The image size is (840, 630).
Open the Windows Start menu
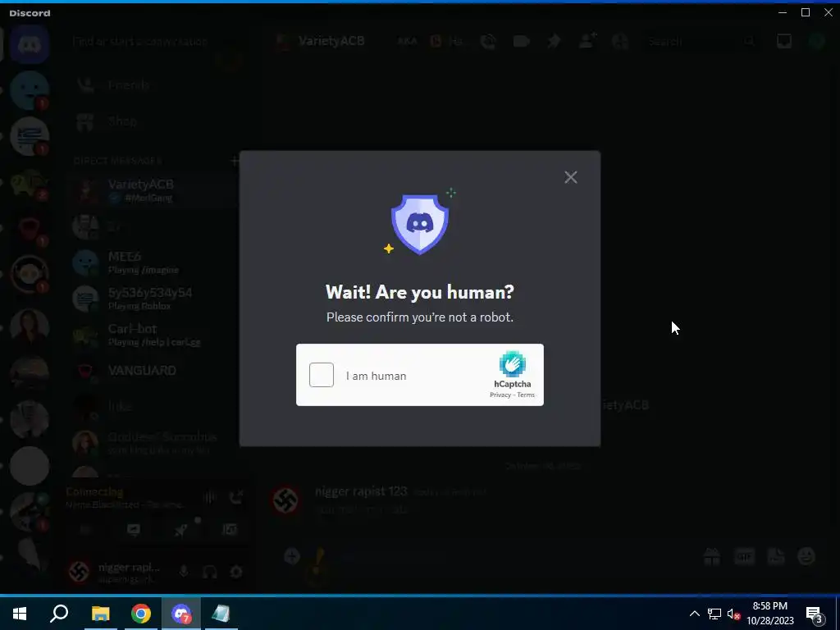pos(20,614)
